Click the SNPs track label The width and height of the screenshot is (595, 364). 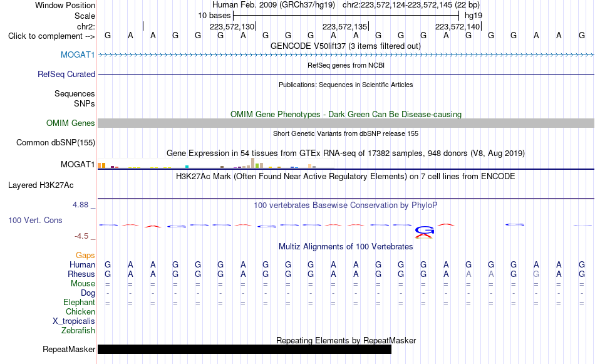pyautogui.click(x=85, y=103)
